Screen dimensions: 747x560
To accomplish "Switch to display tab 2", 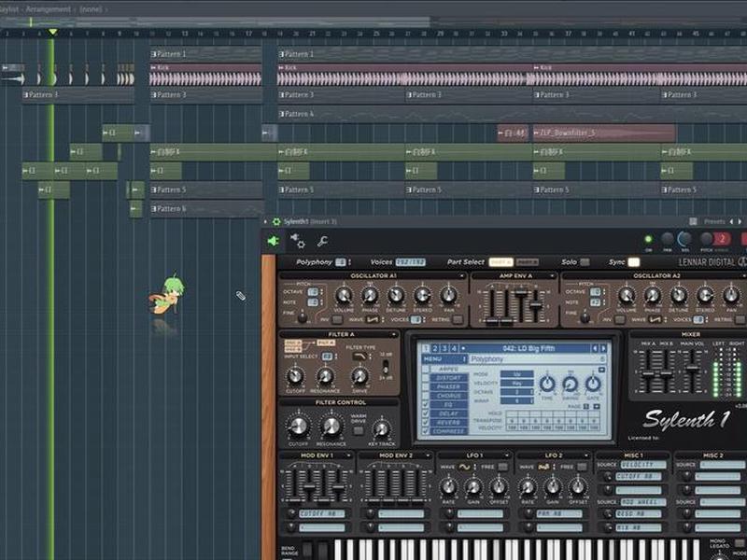I will [x=435, y=348].
